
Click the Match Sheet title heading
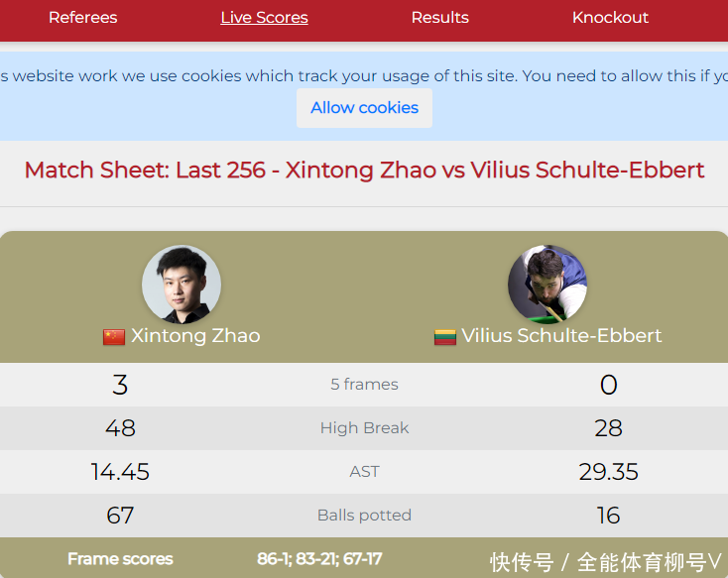click(x=364, y=171)
